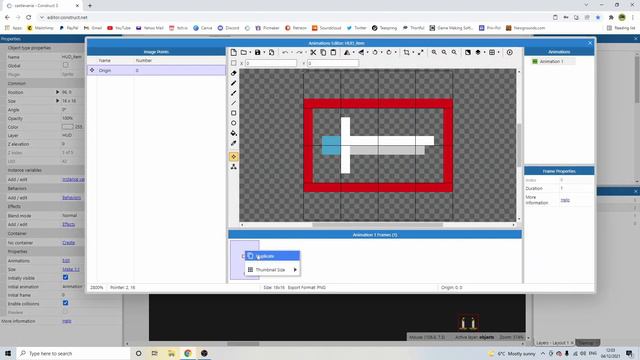640x360 pixels.
Task: Open the Color swatch in Properties
Action: [x=68, y=127]
